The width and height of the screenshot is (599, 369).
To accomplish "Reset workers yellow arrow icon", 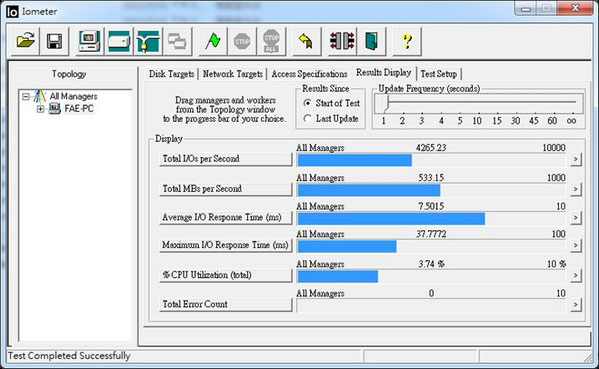I will 306,40.
